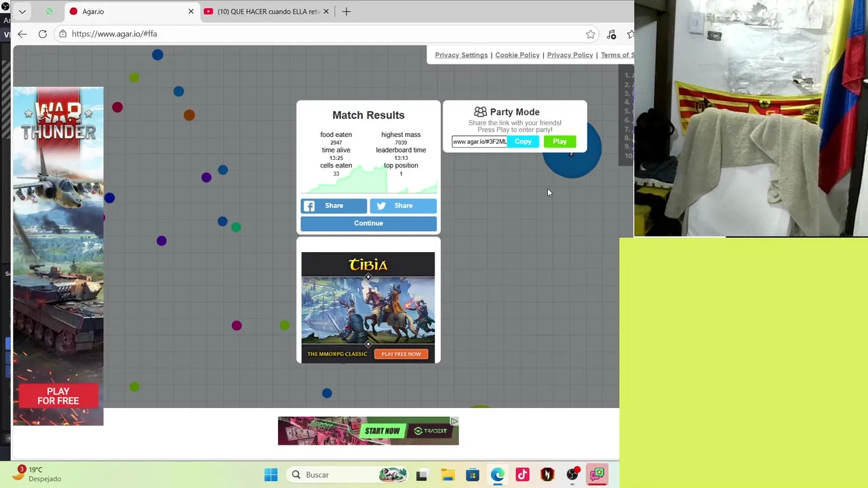Open File Explorer from the taskbar
Image resolution: width=868 pixels, height=488 pixels.
pyautogui.click(x=448, y=475)
